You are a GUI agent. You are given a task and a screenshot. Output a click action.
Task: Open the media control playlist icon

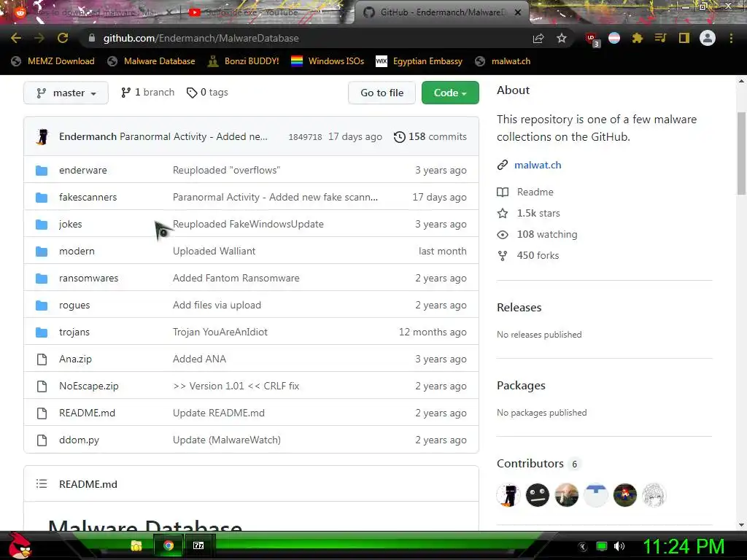(x=660, y=38)
